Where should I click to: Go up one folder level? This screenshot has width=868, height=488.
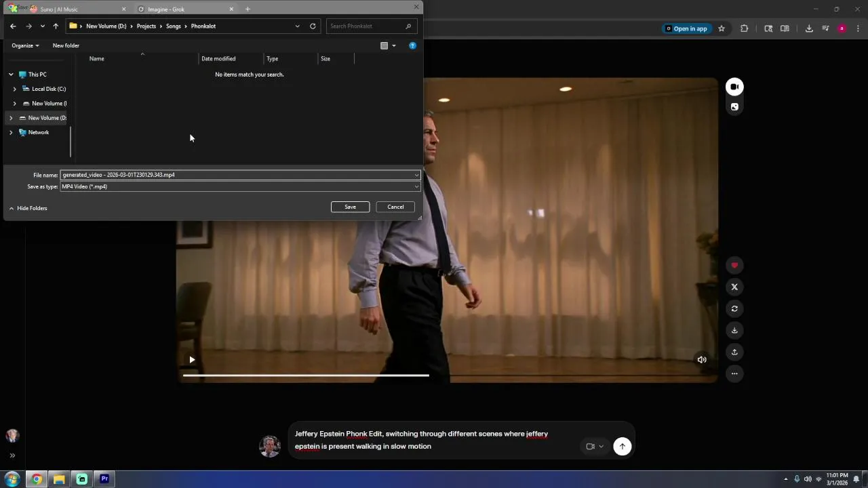coord(56,26)
